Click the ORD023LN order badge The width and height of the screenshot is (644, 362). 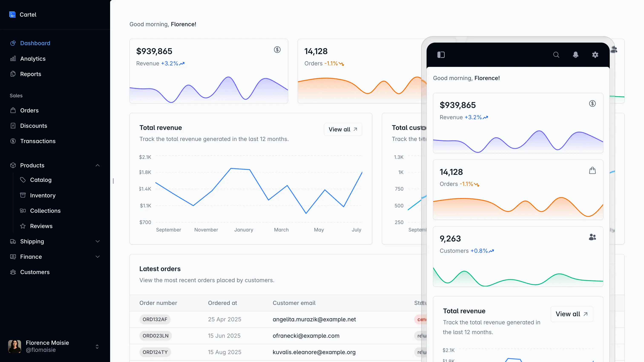coord(155,336)
